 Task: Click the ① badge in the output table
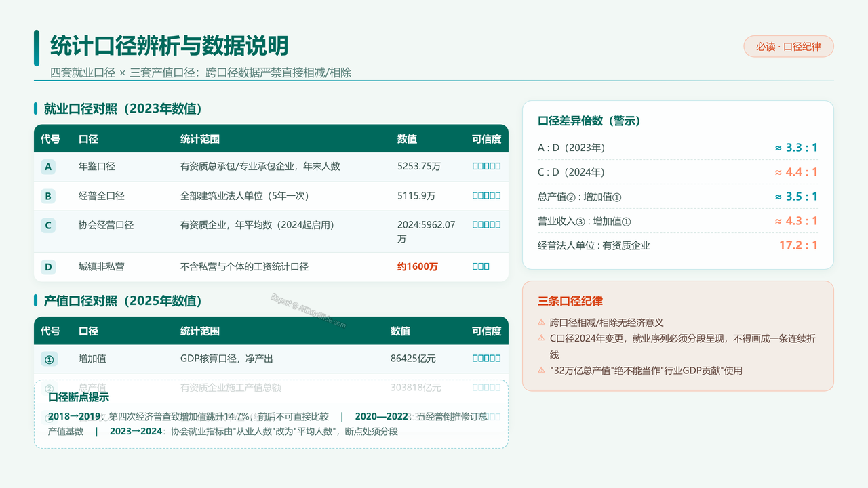(48, 359)
